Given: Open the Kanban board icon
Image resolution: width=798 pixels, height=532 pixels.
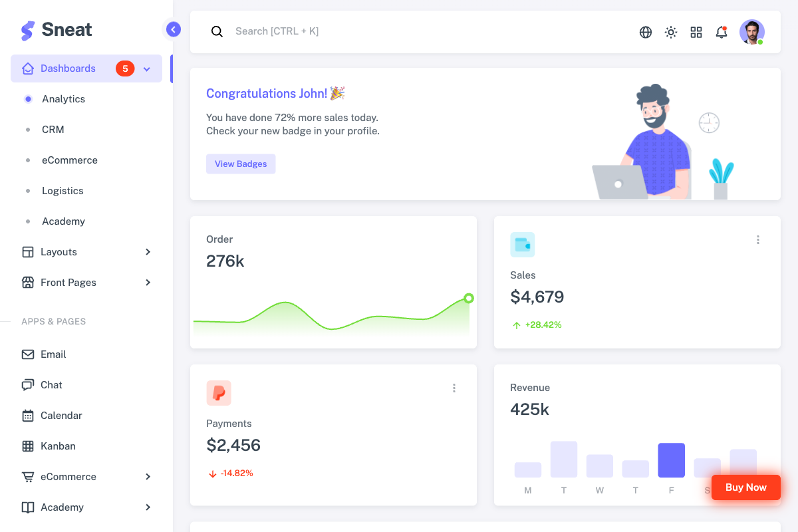Looking at the screenshot, I should 27,446.
